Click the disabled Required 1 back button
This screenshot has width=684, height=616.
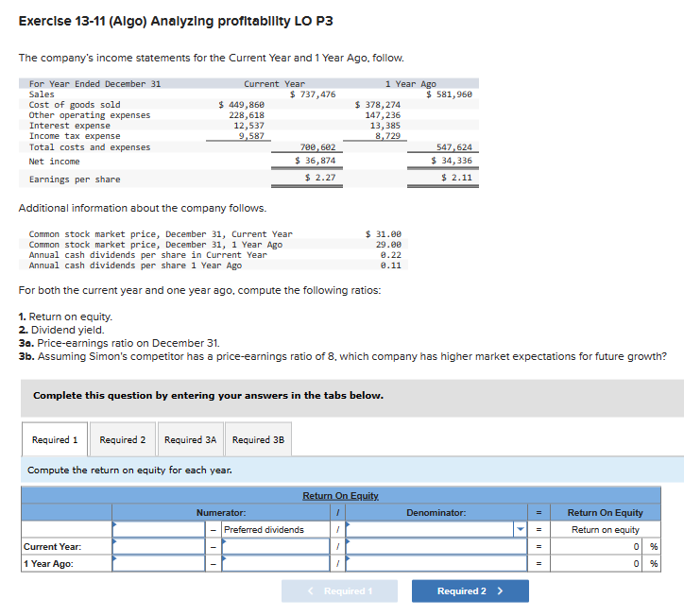(x=339, y=590)
